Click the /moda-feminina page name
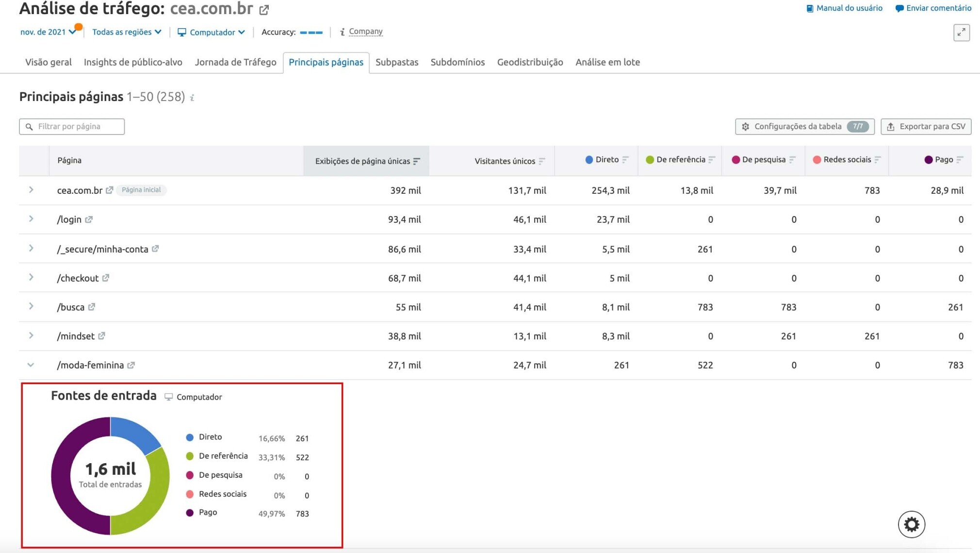The width and height of the screenshot is (980, 553). pyautogui.click(x=90, y=365)
